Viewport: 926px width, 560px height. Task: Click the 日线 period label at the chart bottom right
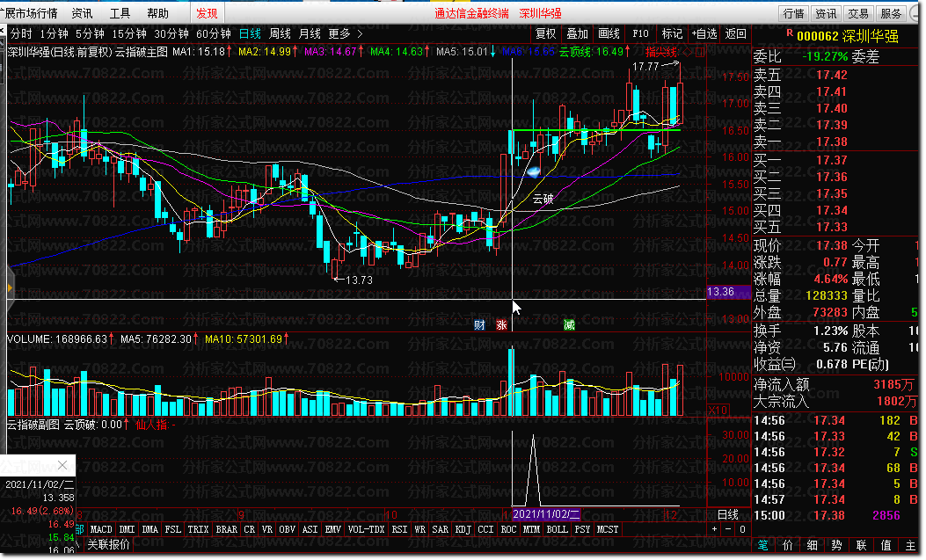(x=728, y=514)
